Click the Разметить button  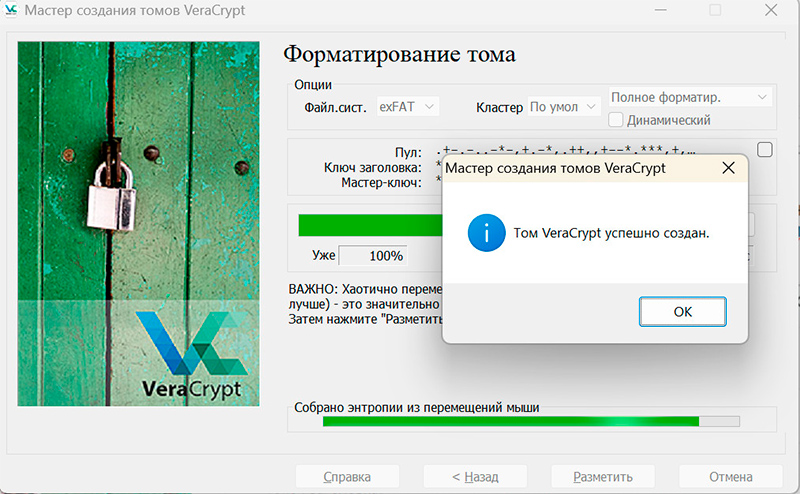[x=603, y=477]
